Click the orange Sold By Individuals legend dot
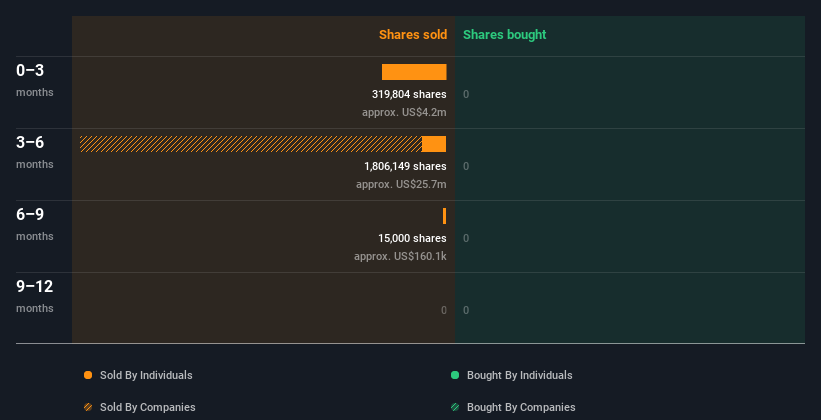Viewport: 821px width, 420px height. 88,375
